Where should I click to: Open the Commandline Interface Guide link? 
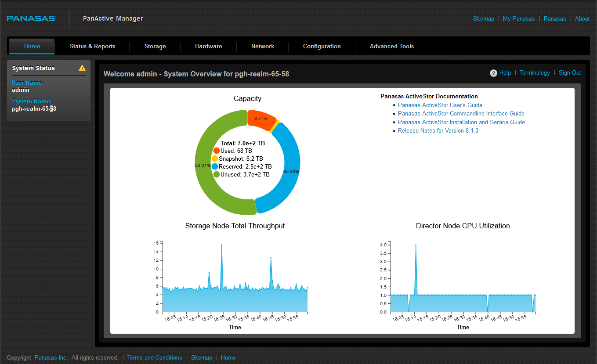461,113
